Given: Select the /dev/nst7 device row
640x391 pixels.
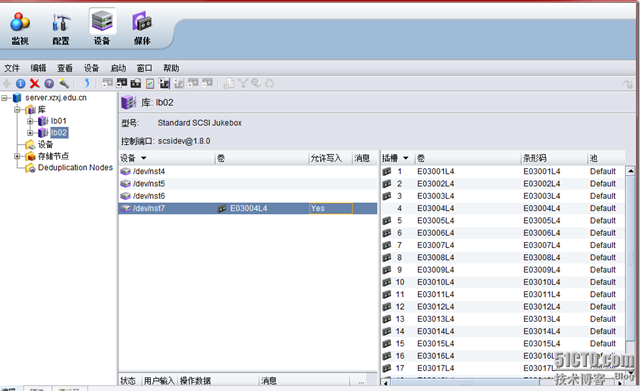Looking at the screenshot, I should [x=248, y=209].
